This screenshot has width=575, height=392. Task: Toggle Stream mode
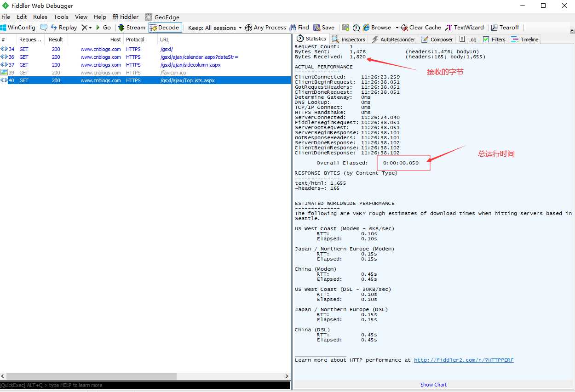132,28
